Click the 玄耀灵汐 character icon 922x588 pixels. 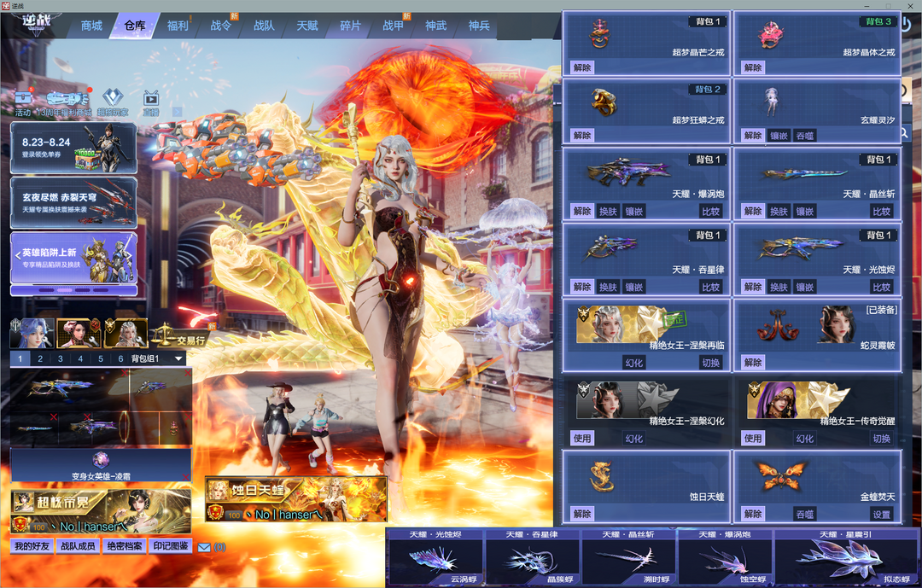(x=772, y=102)
